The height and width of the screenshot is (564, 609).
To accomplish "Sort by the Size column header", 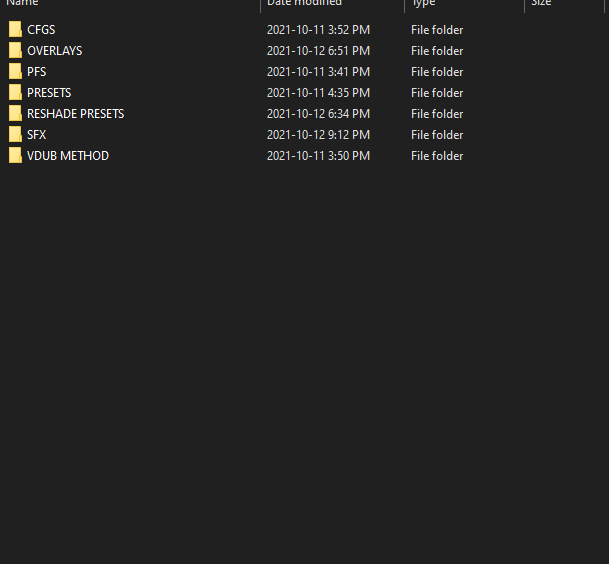I will point(541,4).
